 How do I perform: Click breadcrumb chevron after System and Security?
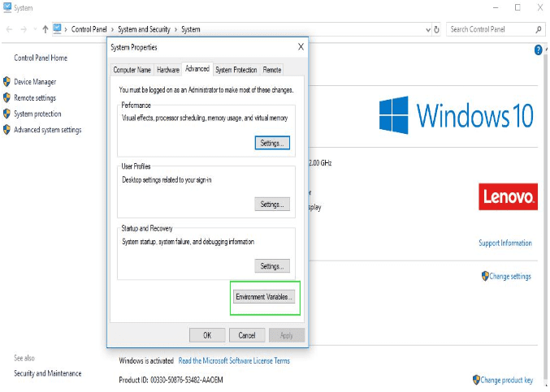pyautogui.click(x=175, y=30)
